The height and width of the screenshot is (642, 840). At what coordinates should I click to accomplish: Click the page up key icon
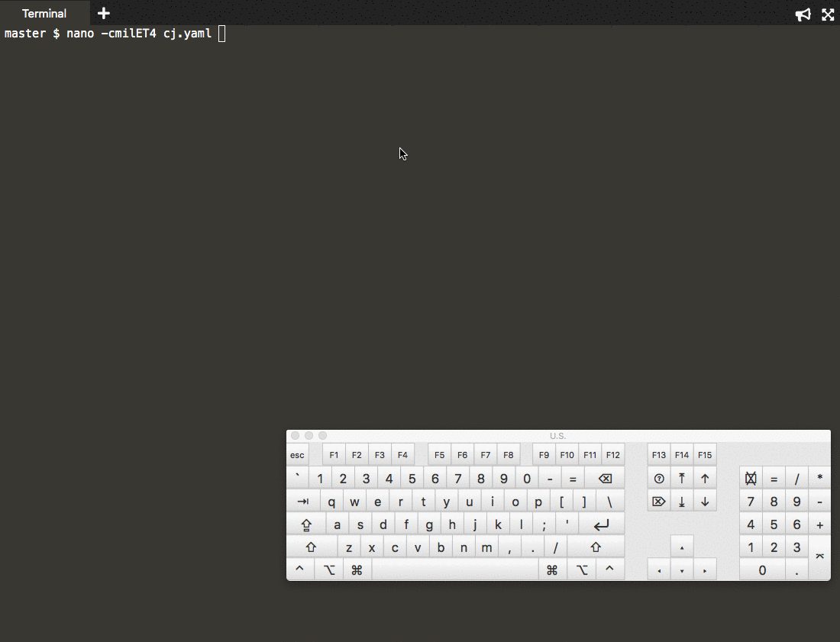click(x=705, y=479)
